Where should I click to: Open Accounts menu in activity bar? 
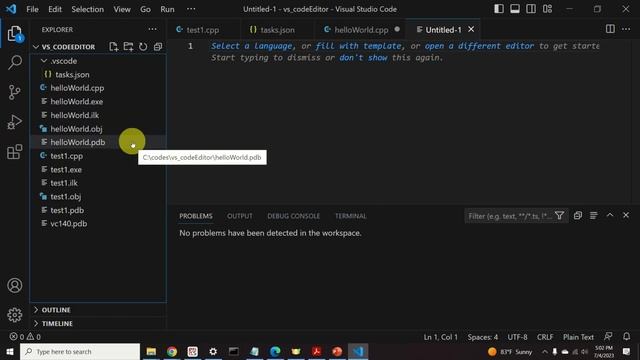point(15,285)
